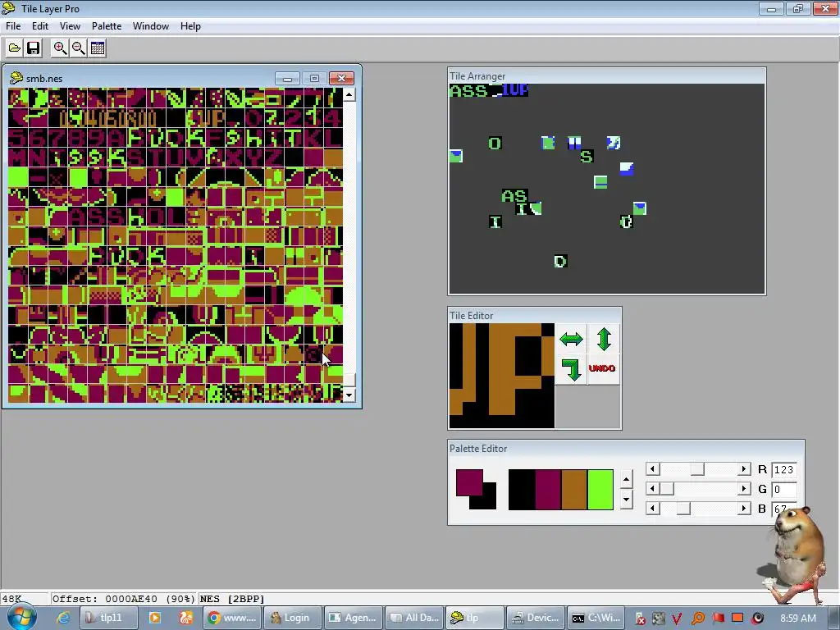Open the Help menu
Image resolution: width=840 pixels, height=630 pixels.
tap(190, 26)
